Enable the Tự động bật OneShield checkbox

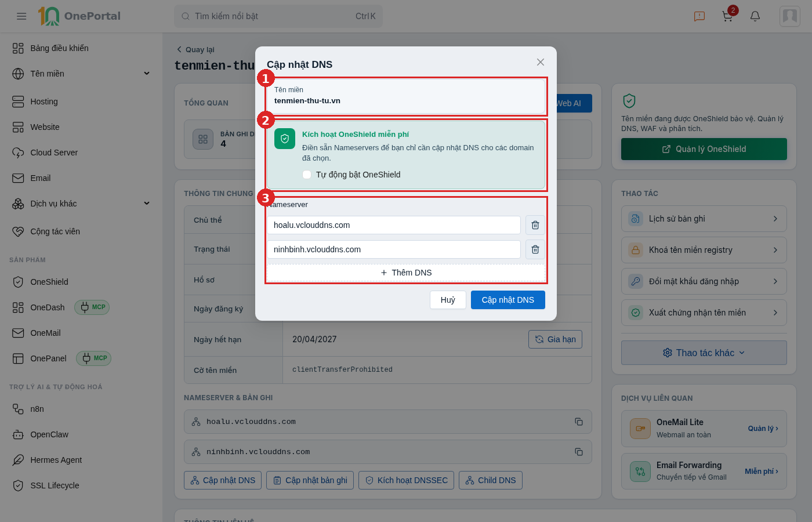click(307, 175)
